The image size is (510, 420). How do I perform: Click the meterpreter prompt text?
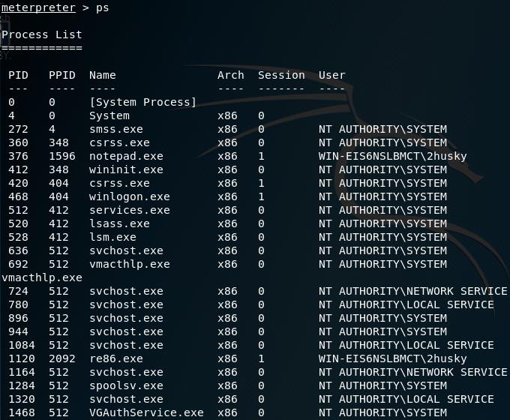coord(38,7)
